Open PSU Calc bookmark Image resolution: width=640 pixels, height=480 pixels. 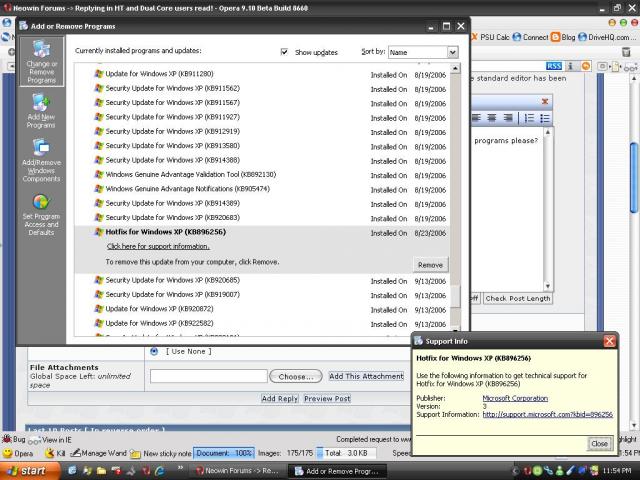coord(490,37)
